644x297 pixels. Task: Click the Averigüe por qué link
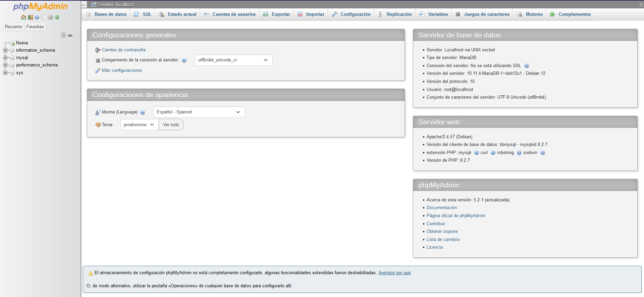coord(394,273)
